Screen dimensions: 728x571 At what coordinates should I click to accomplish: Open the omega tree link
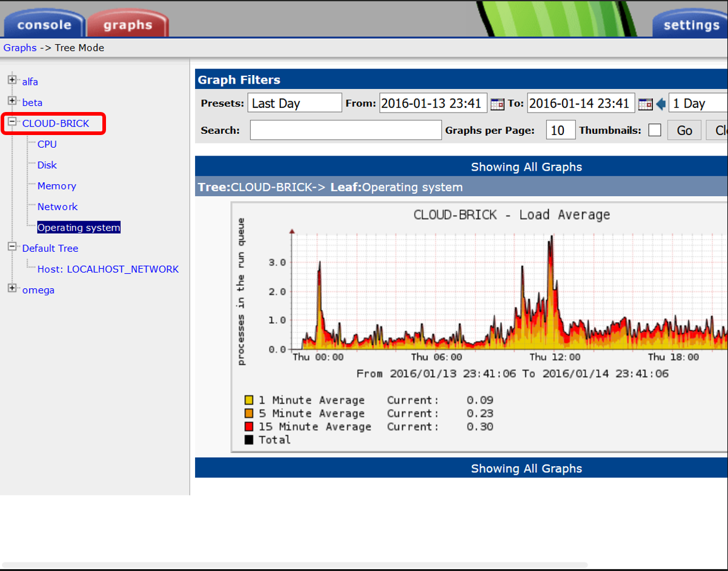(38, 290)
